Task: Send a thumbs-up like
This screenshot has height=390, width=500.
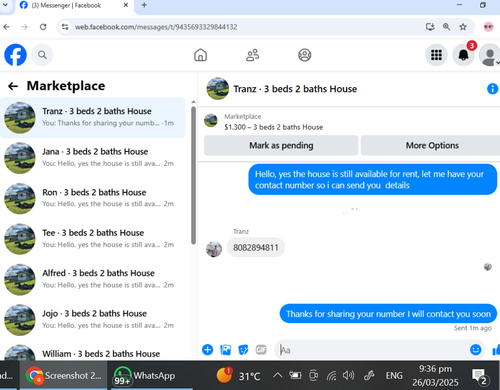Action: 496,350
